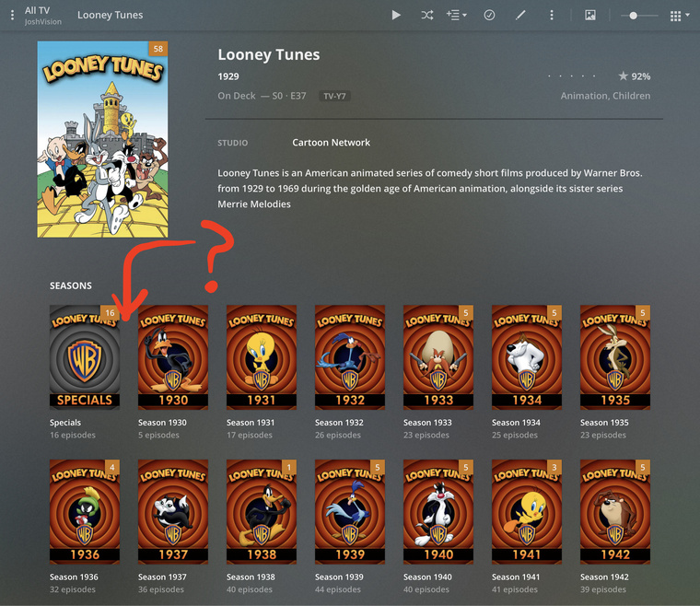The height and width of the screenshot is (606, 700).
Task: Open the 1934 season poster
Action: click(527, 357)
